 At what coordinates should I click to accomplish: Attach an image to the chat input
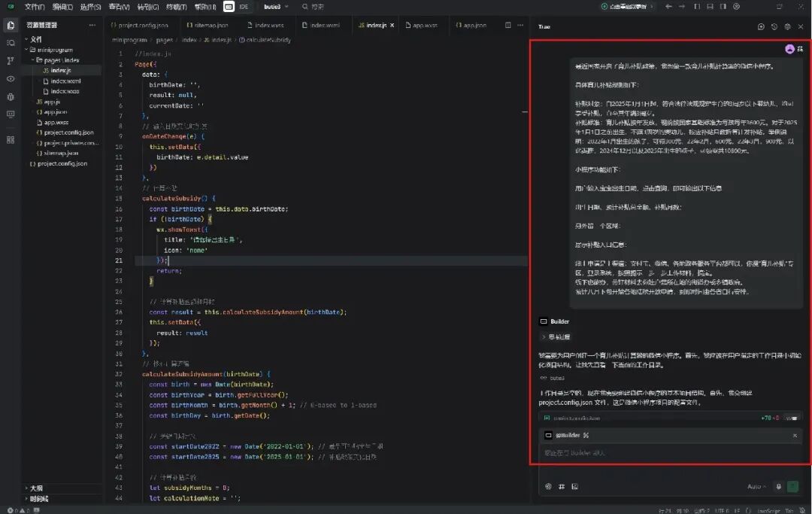pyautogui.click(x=575, y=487)
